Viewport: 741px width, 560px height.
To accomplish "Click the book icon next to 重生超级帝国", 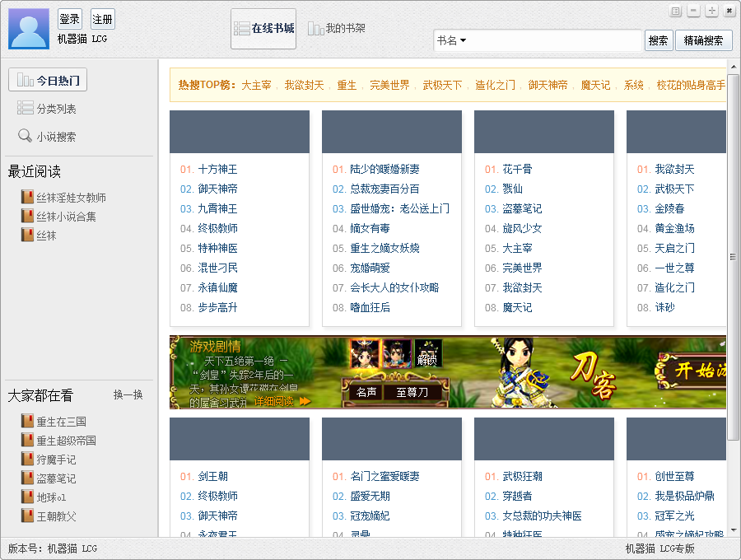I will pyautogui.click(x=27, y=440).
